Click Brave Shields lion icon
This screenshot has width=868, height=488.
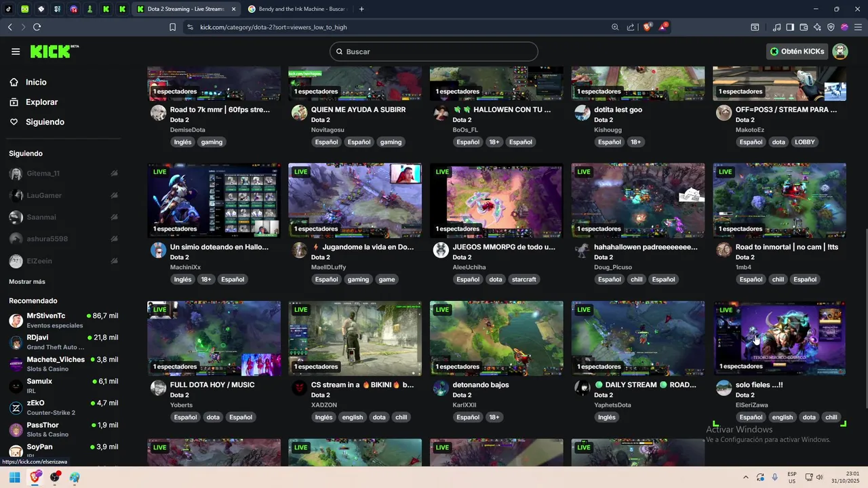pos(647,27)
